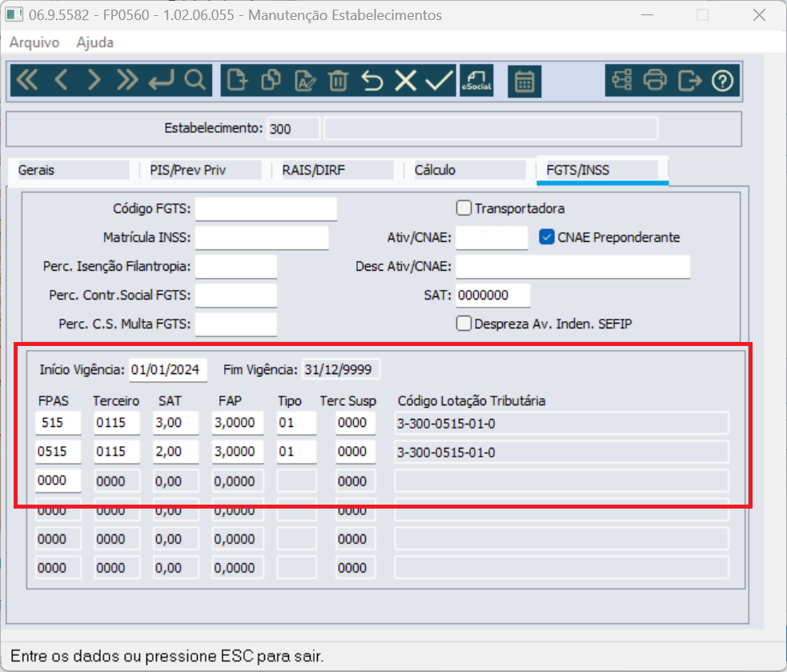This screenshot has width=787, height=672.
Task: Click the Desc Ativ/CNAE field
Action: pyautogui.click(x=572, y=266)
